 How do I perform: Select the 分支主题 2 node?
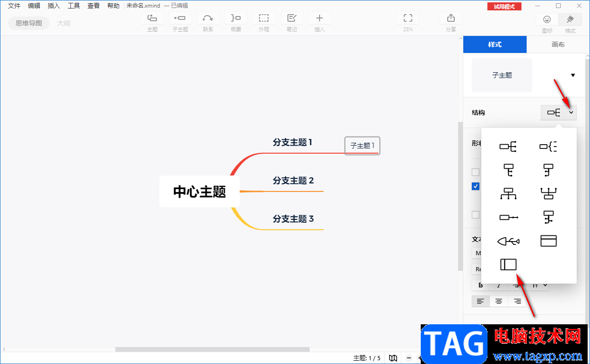tap(293, 181)
